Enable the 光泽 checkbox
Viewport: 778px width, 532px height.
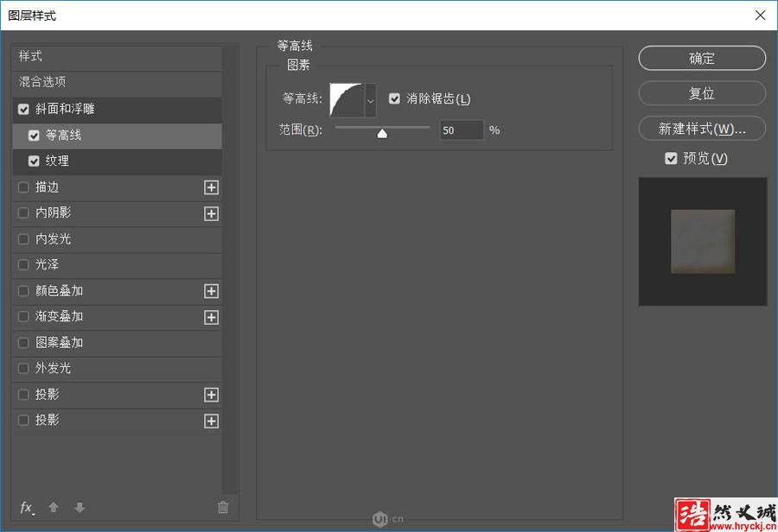(x=23, y=265)
